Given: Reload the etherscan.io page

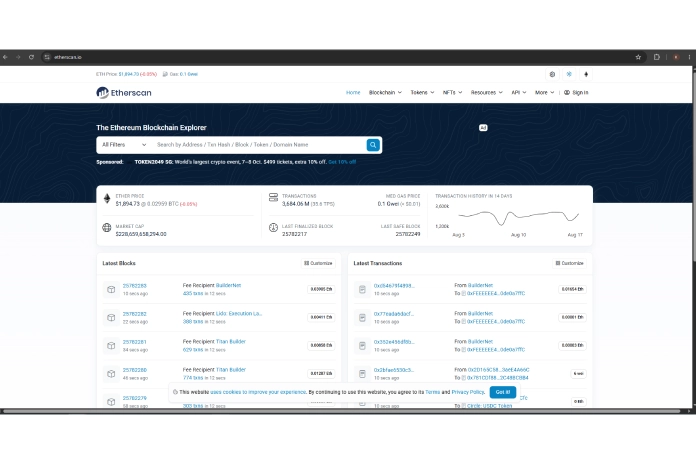Looking at the screenshot, I should tap(31, 57).
